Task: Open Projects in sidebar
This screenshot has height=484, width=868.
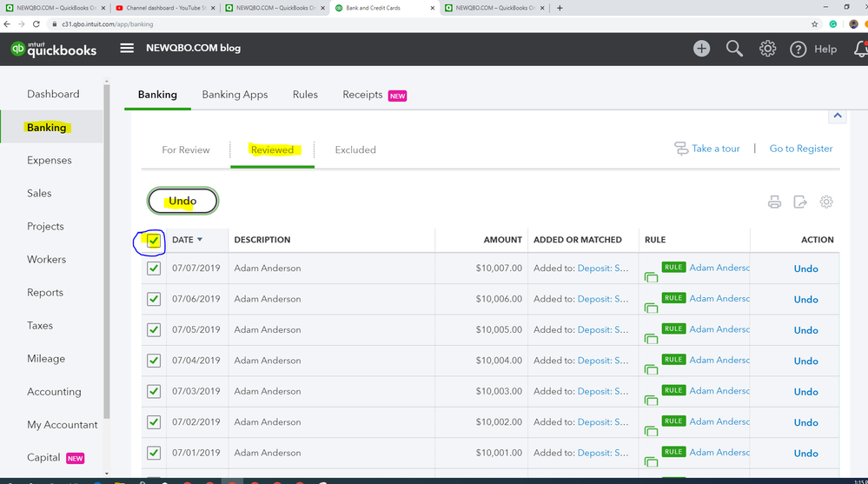Action: [x=45, y=227]
